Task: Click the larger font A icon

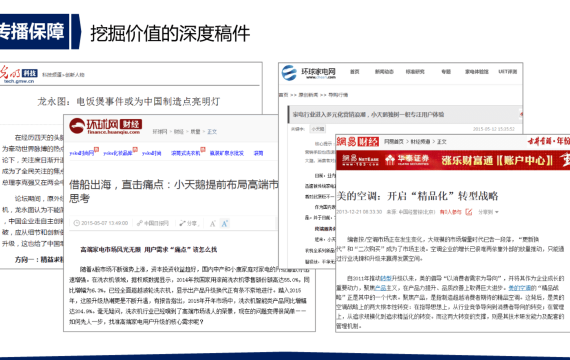Action: point(225,224)
